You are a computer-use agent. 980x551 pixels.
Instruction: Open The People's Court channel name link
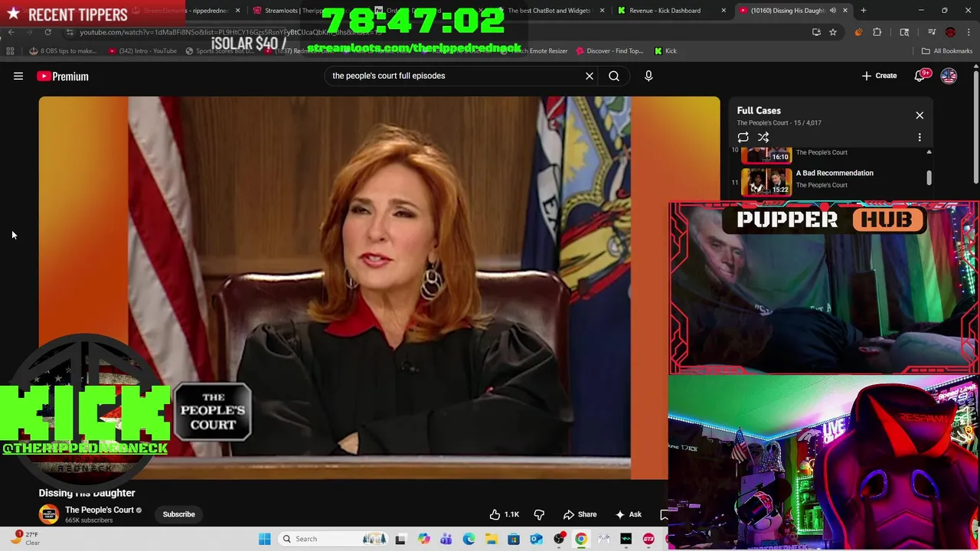point(100,510)
